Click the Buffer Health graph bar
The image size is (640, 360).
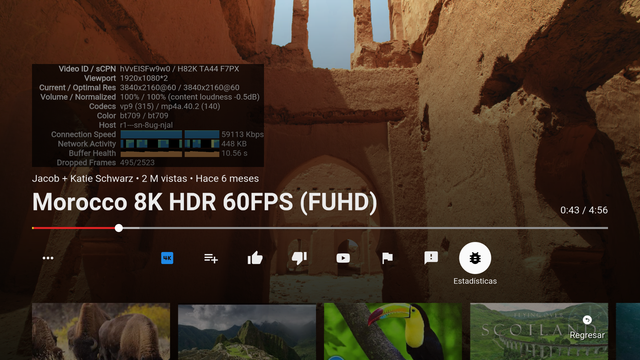[170, 154]
